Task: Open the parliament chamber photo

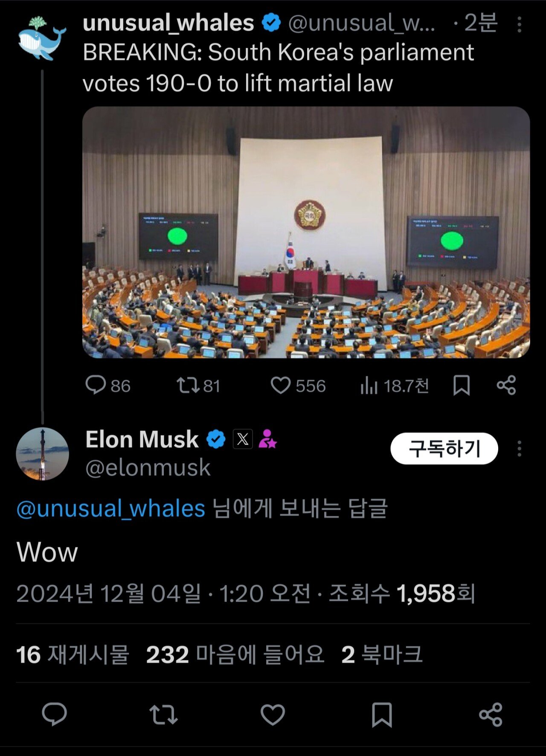Action: (306, 232)
